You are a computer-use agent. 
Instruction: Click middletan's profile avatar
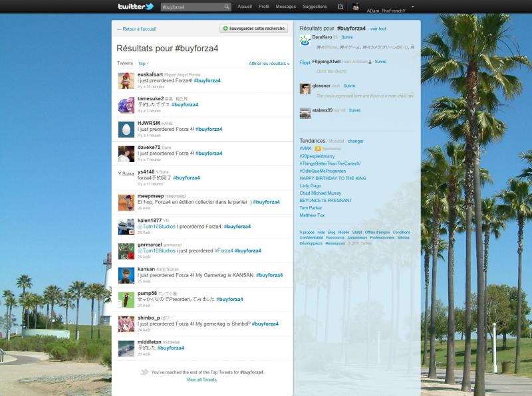click(126, 349)
